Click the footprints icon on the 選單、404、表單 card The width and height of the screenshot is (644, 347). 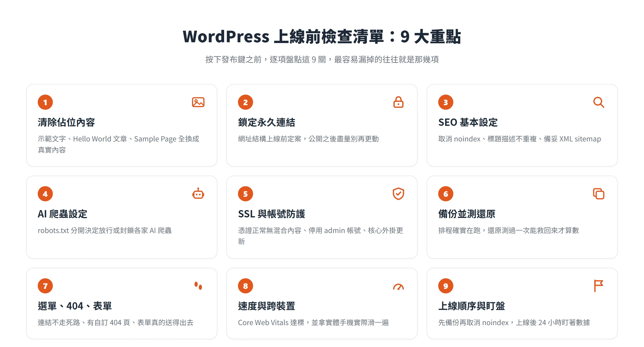(x=198, y=286)
